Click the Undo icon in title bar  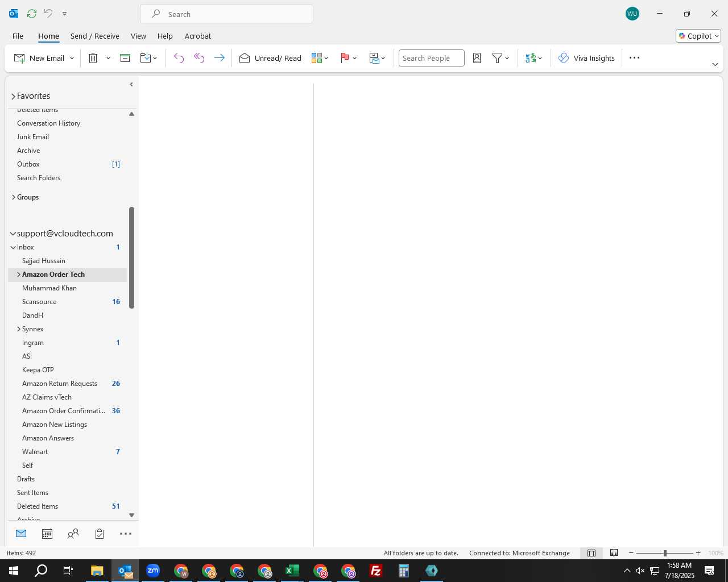(x=48, y=13)
